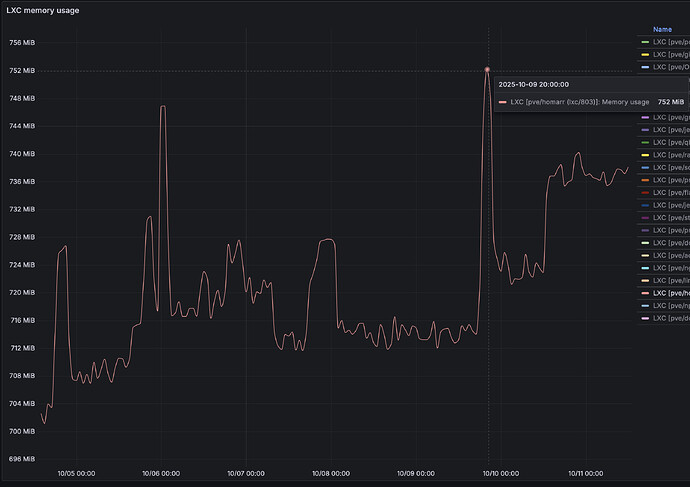Click the x-axis label 10/10 00:00

click(501, 473)
